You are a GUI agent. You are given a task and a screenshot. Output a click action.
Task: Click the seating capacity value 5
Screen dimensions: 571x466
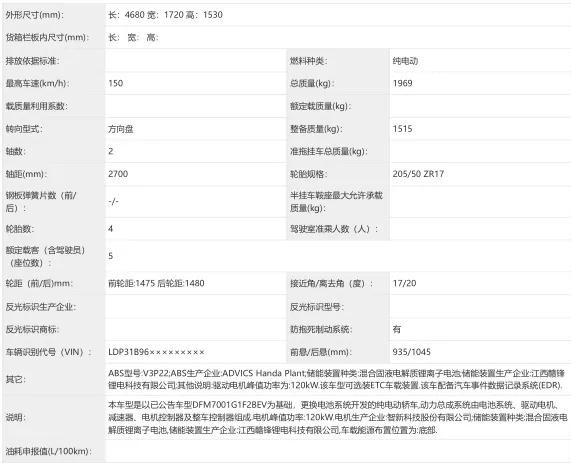pyautogui.click(x=111, y=256)
